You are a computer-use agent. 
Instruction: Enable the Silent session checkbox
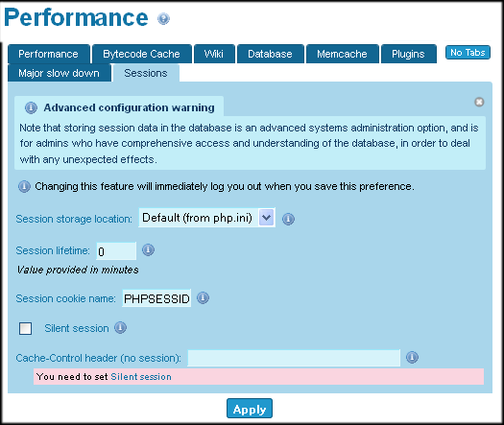coord(25,328)
